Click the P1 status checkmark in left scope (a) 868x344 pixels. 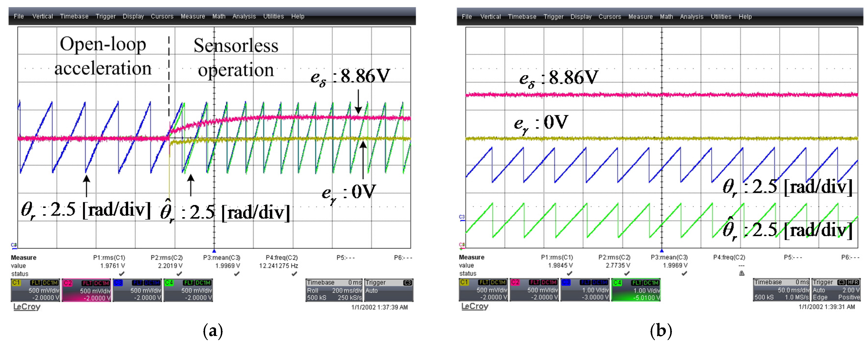tap(122, 274)
